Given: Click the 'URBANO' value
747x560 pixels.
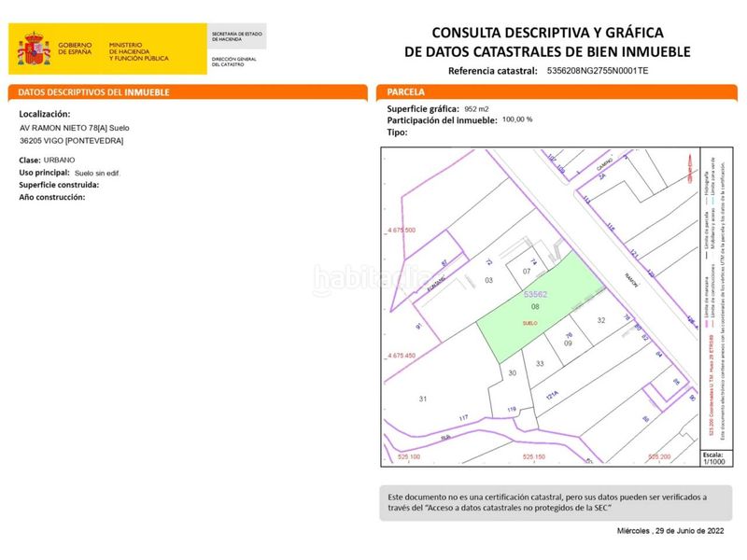Looking at the screenshot, I should pyautogui.click(x=59, y=160).
